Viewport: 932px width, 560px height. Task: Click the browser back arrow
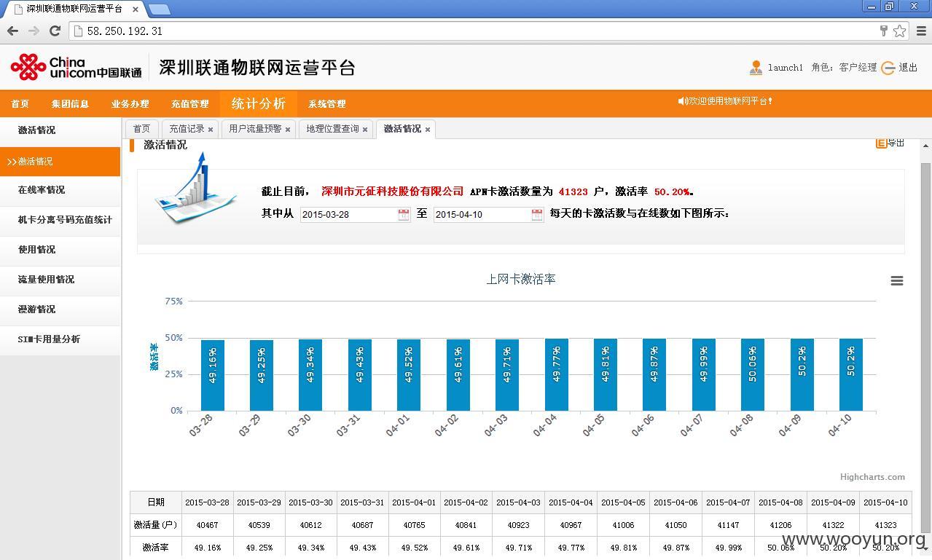coord(12,31)
